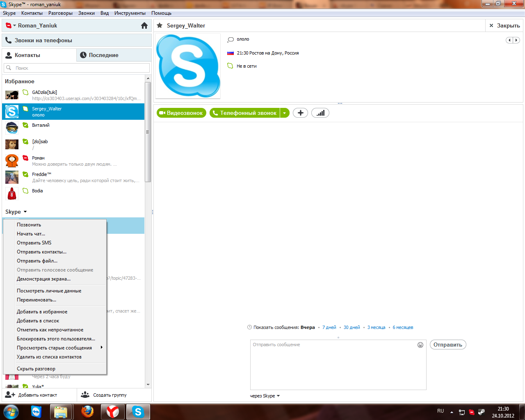Select Виталий contact in favorites
Image resolution: width=525 pixels, height=420 pixels.
73,128
